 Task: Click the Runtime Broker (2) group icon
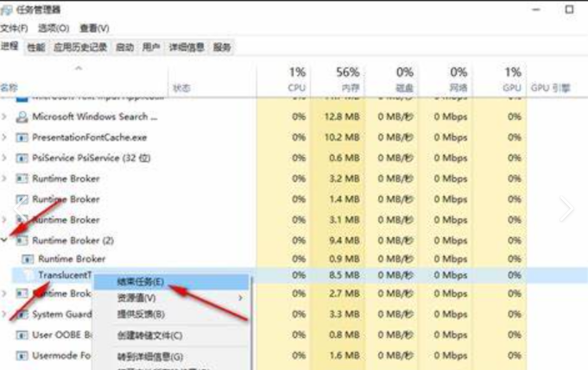[x=22, y=241]
